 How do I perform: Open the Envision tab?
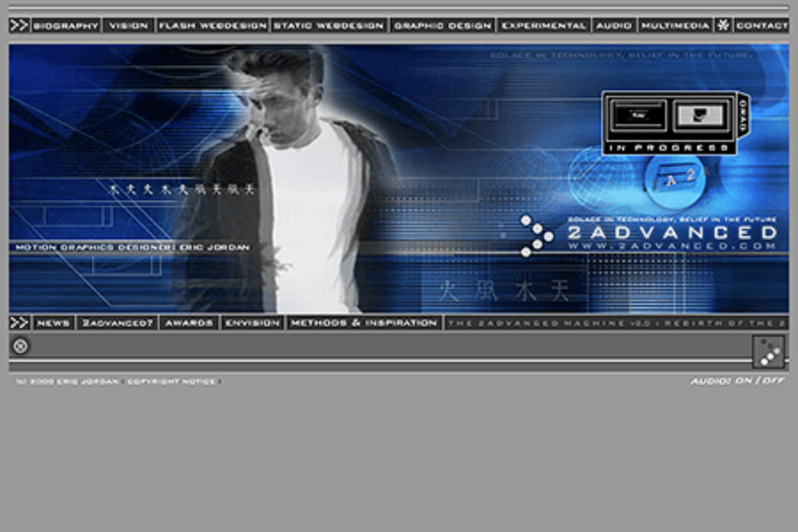[x=252, y=323]
